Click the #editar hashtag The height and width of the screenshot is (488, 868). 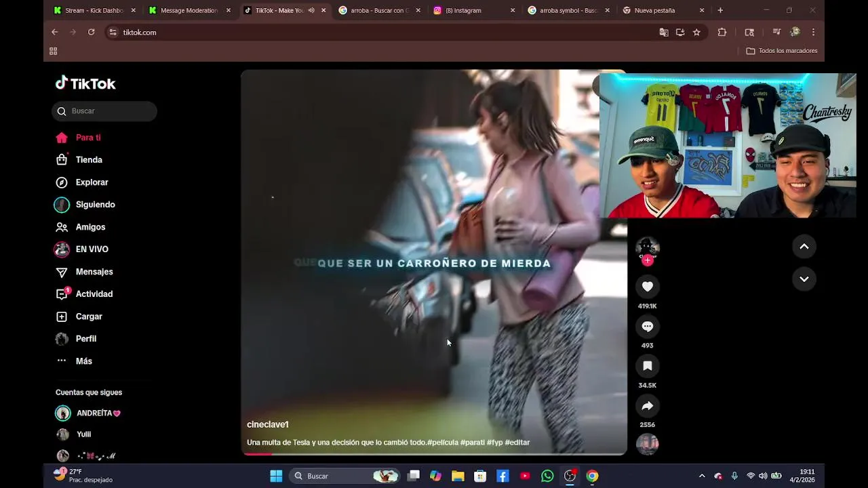tap(517, 443)
